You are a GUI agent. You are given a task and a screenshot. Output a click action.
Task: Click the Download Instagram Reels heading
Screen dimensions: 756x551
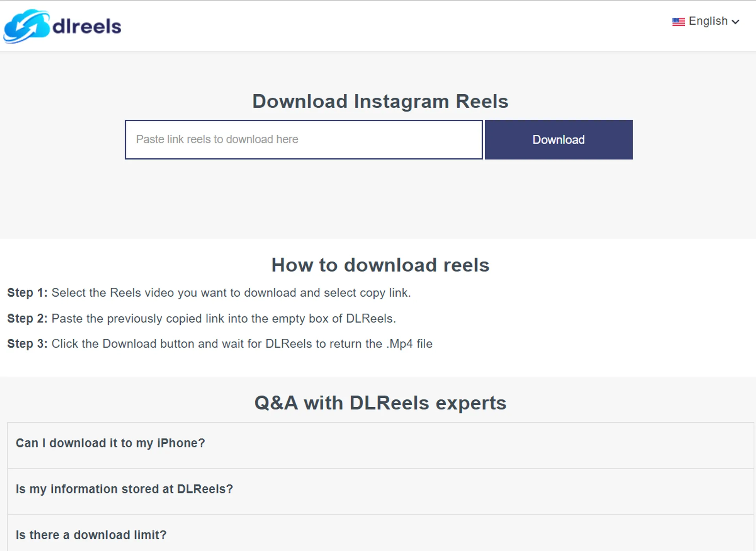[380, 101]
